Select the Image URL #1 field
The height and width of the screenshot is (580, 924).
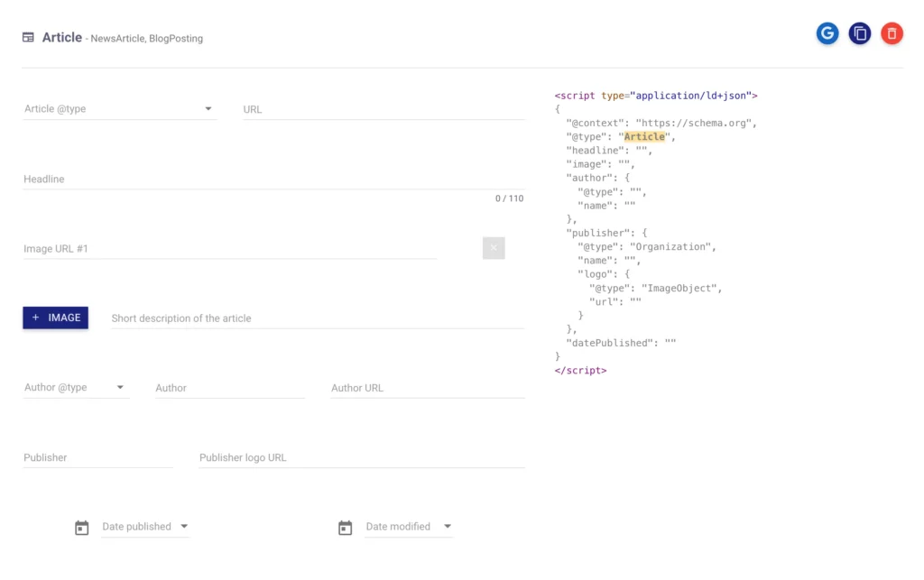pos(230,248)
